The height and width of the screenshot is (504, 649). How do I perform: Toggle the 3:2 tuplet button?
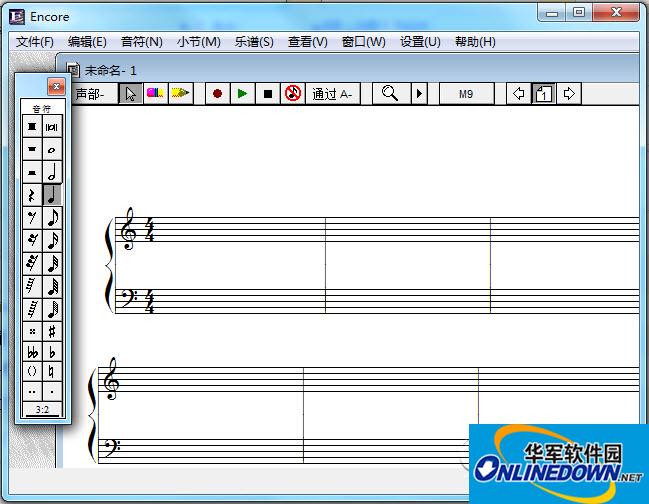point(43,409)
